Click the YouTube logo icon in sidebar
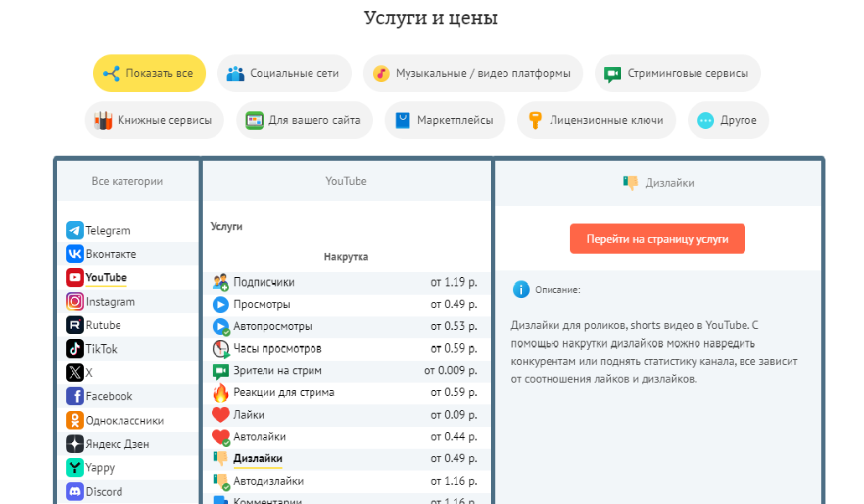864x504 pixels. 75,277
